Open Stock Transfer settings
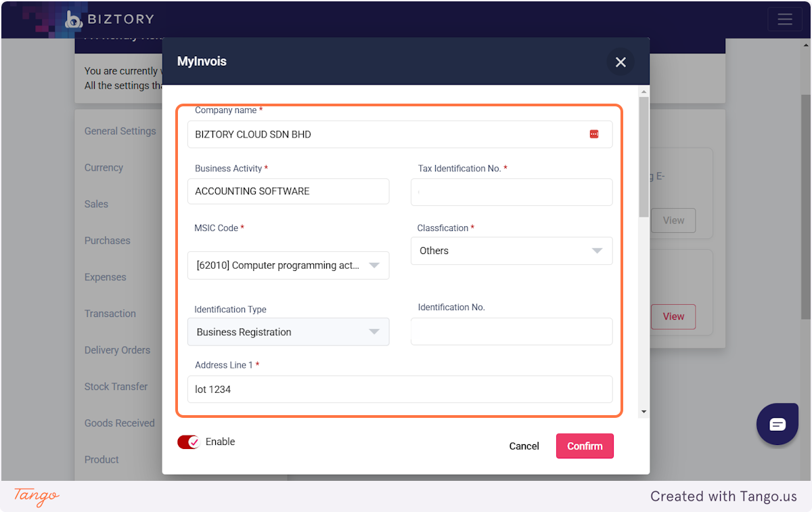This screenshot has height=512, width=812. click(116, 387)
